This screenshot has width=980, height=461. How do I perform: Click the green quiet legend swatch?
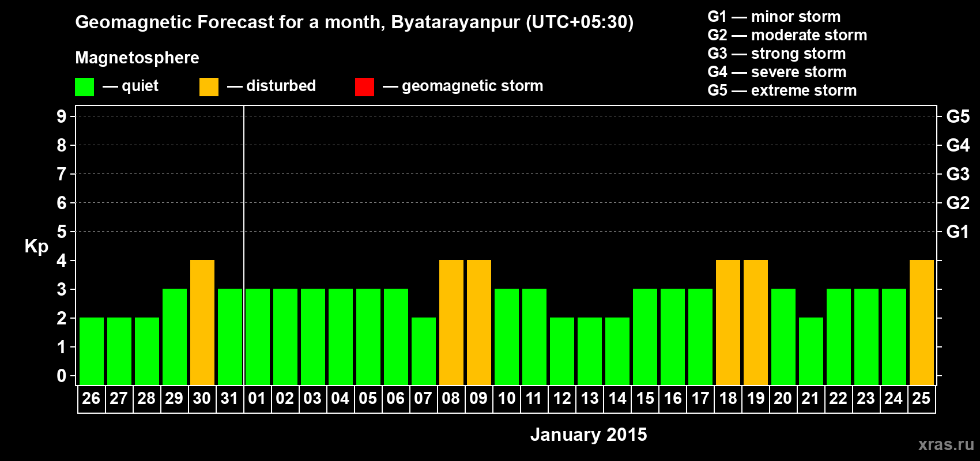point(84,87)
